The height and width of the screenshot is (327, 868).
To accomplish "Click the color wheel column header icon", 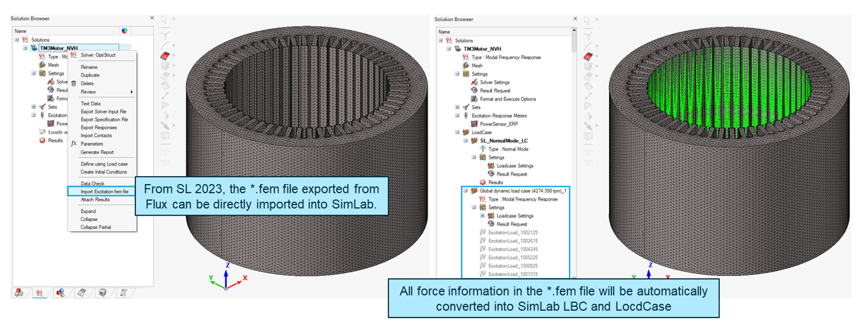I will (x=125, y=31).
